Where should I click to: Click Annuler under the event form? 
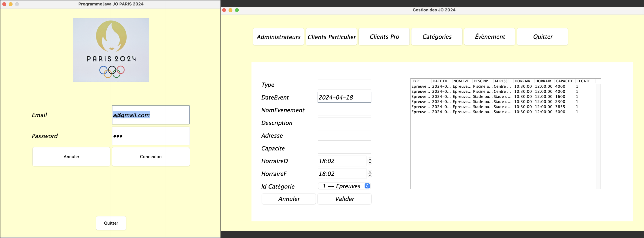289,199
